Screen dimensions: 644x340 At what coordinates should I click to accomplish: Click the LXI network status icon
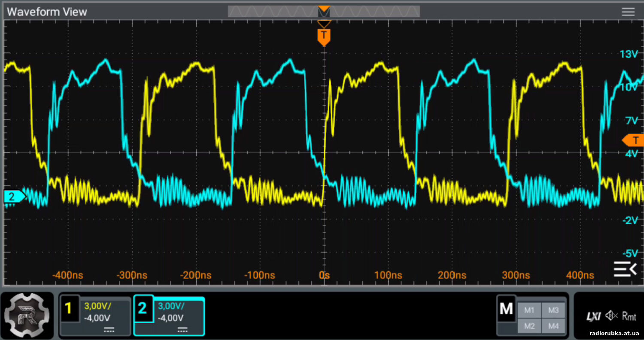[594, 316]
